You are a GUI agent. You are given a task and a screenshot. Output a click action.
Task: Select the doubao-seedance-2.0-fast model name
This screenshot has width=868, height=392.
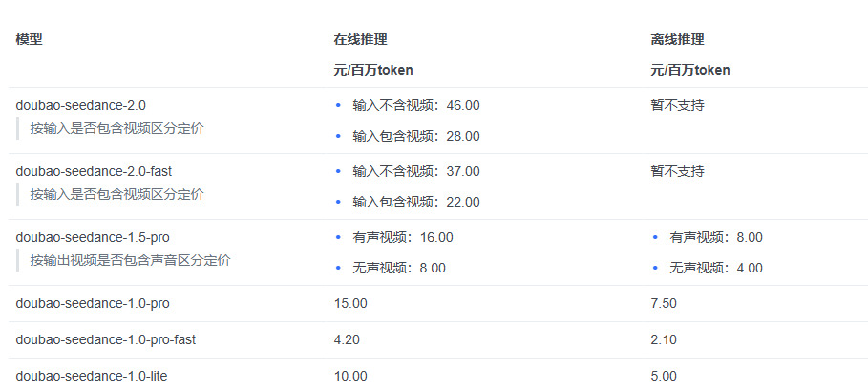tap(94, 171)
